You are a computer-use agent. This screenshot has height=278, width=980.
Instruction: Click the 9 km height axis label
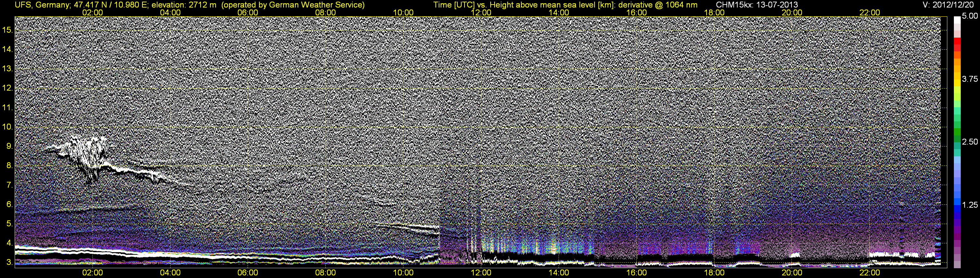[x=9, y=146]
